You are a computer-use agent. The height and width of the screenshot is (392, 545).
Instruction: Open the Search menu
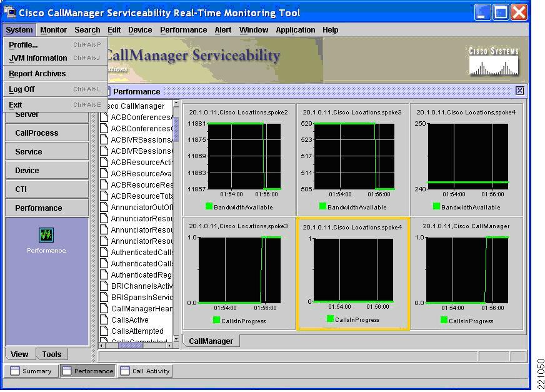(x=87, y=30)
